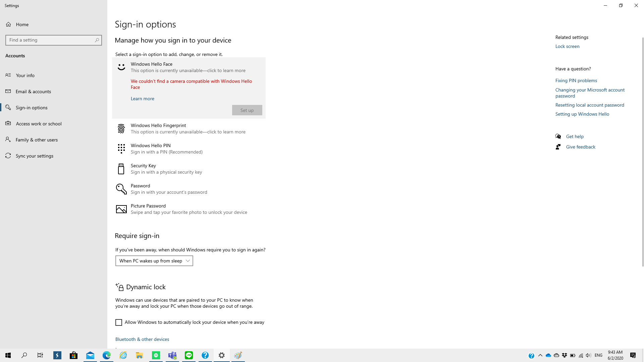This screenshot has height=362, width=644.
Task: Open Family & other users page
Action: point(54,140)
